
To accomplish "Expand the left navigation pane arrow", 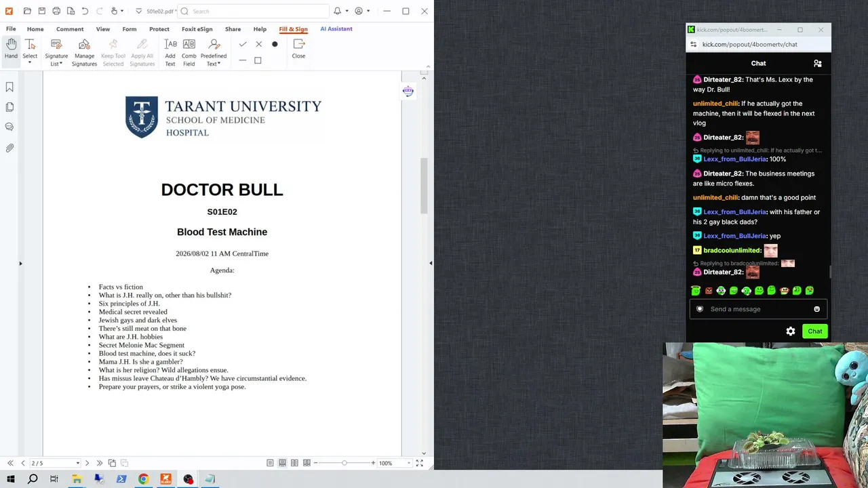I will [x=20, y=263].
